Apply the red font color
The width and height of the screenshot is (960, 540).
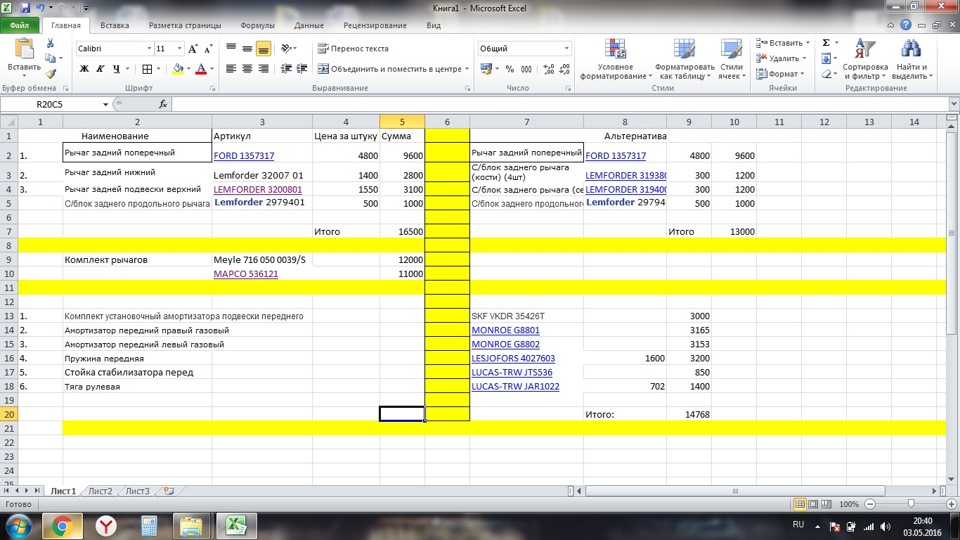pos(201,69)
